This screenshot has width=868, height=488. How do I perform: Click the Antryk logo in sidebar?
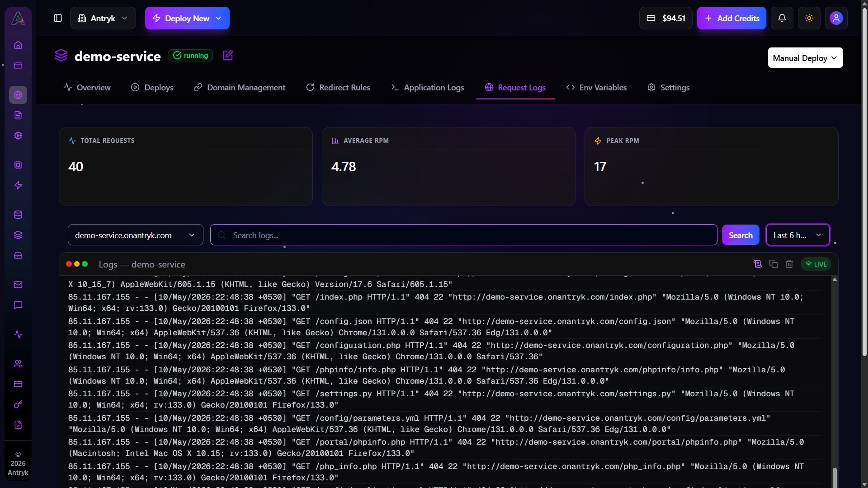coord(18,18)
